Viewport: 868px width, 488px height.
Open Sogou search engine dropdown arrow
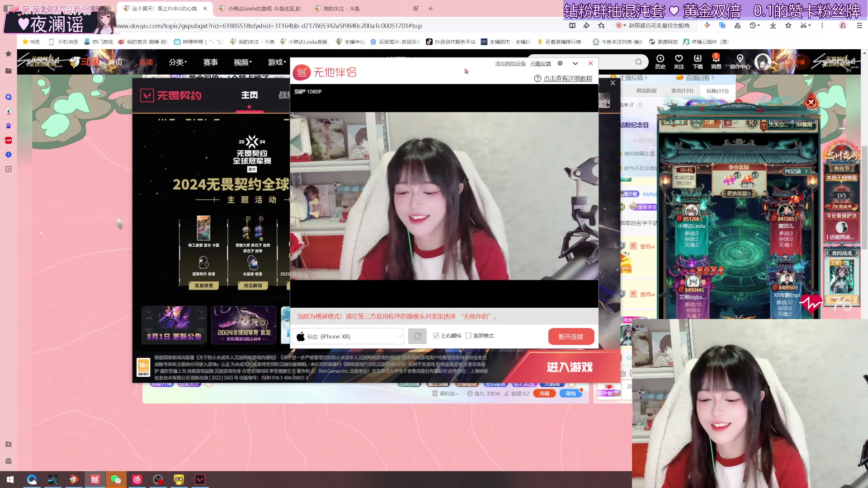pyautogui.click(x=625, y=26)
